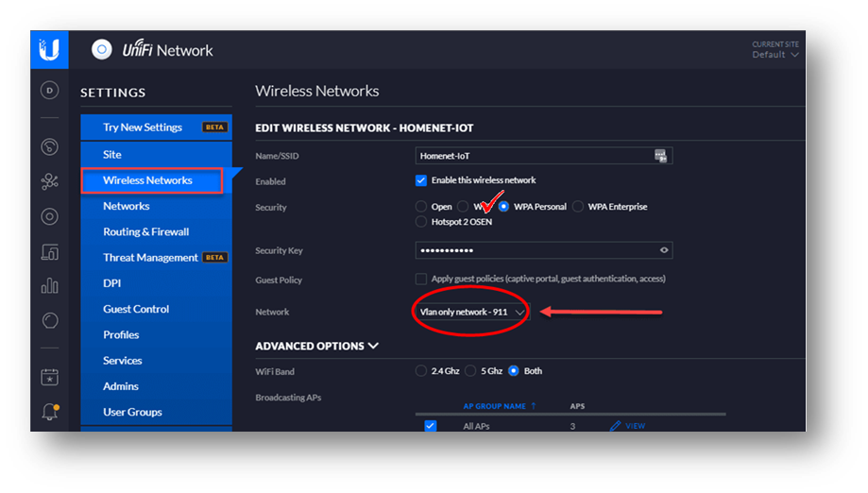Screen dimensions: 868x493
Task: Click the Ubiquiti logo icon
Action: pyautogui.click(x=49, y=50)
